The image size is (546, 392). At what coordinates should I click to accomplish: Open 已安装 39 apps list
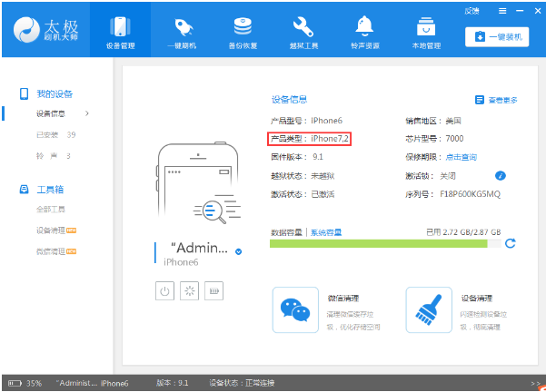coord(56,134)
